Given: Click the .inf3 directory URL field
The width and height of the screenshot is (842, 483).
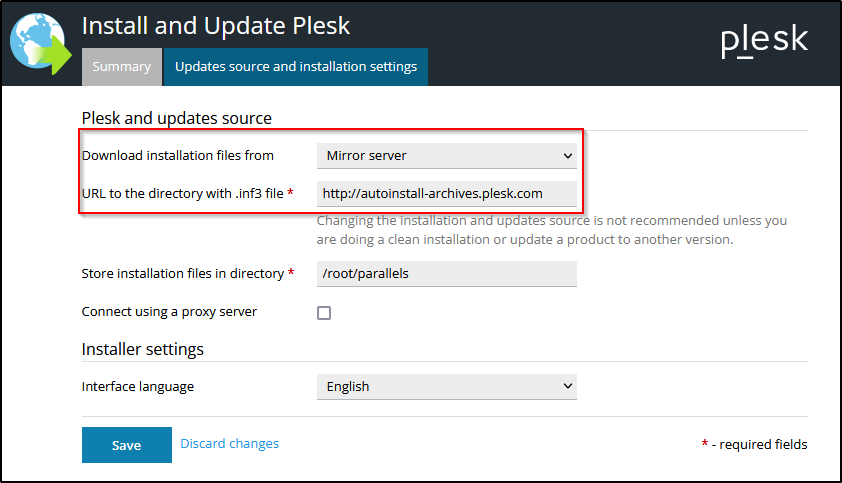Looking at the screenshot, I should click(x=446, y=193).
